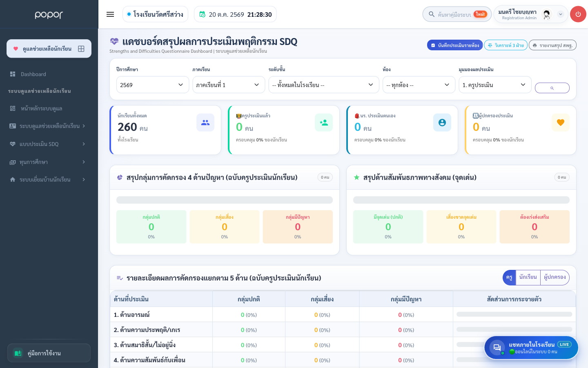Click the chat bubble icon in แชทภายในโรงเรียน
The width and height of the screenshot is (588, 368).
point(497,348)
